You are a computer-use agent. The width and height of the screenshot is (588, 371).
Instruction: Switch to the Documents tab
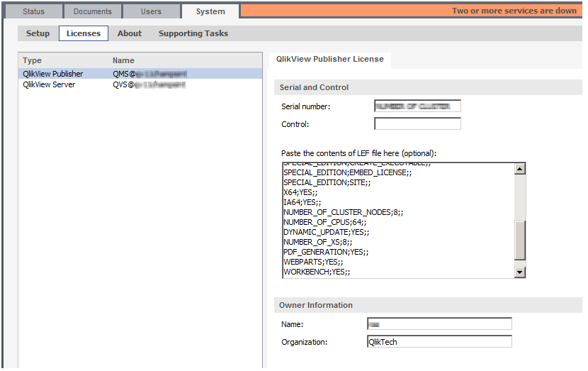coord(92,11)
